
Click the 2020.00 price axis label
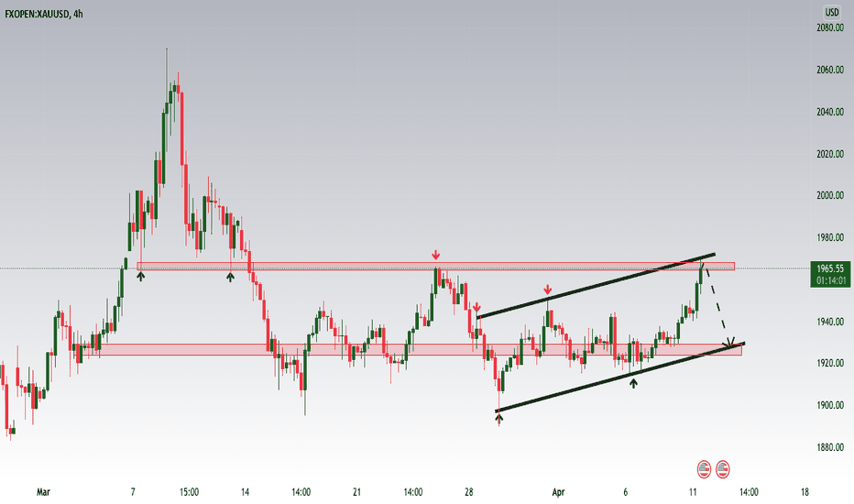(x=830, y=154)
